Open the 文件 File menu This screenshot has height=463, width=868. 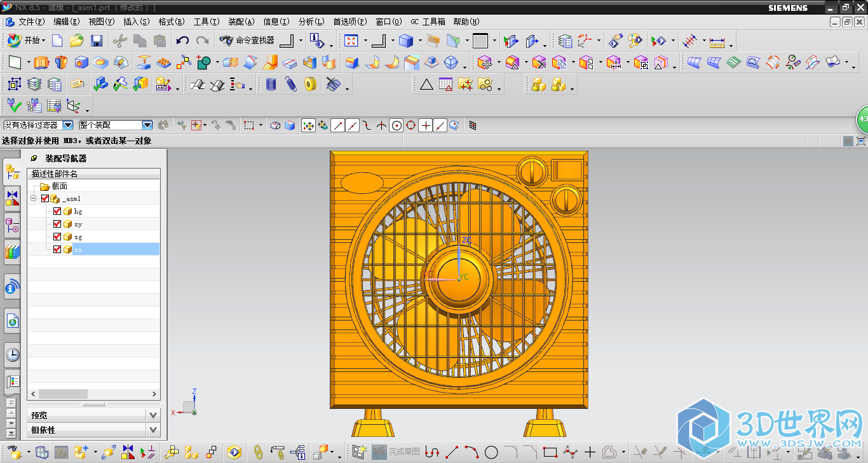point(31,22)
